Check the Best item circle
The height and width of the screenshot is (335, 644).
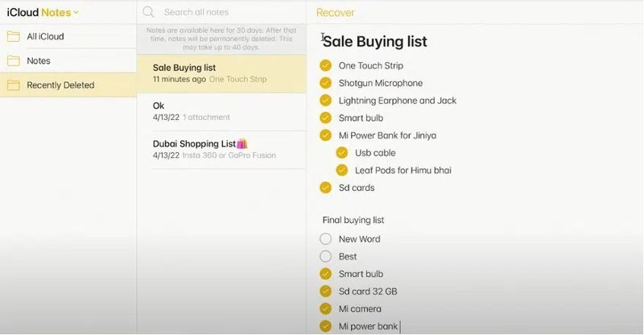coord(325,256)
